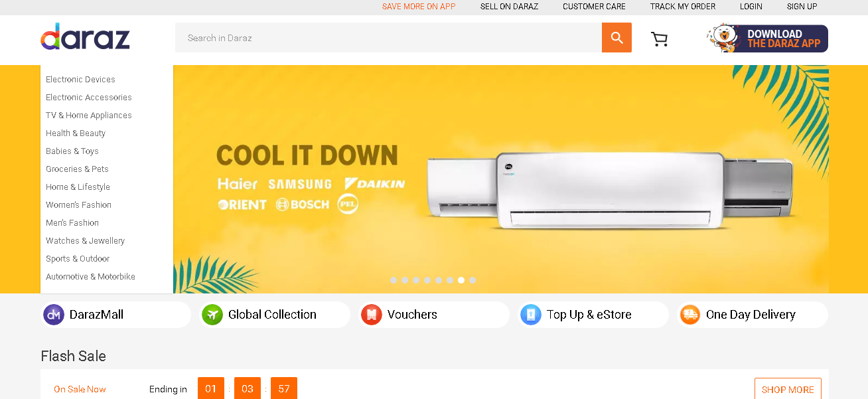868x399 pixels.
Task: Expand the Women's Fashion category
Action: point(78,204)
